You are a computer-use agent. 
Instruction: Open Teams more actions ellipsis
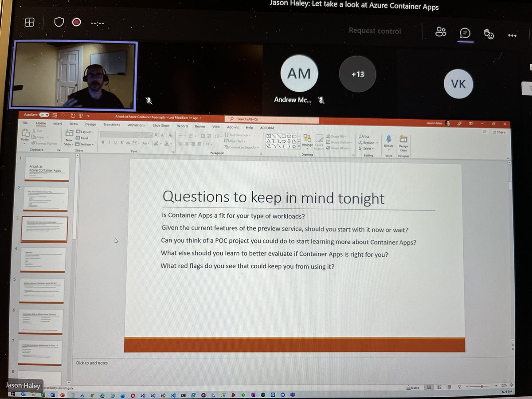[512, 35]
